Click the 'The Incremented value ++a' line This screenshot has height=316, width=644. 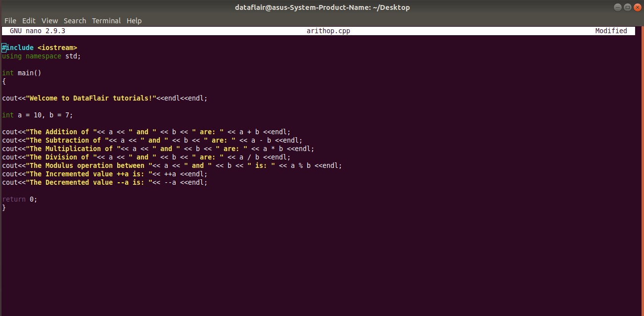[x=105, y=174]
